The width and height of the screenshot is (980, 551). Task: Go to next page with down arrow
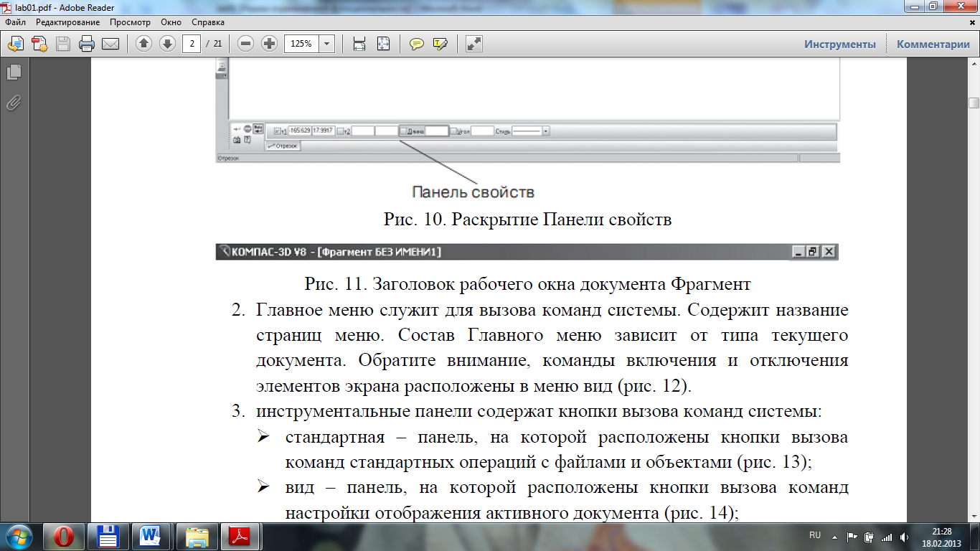point(168,44)
